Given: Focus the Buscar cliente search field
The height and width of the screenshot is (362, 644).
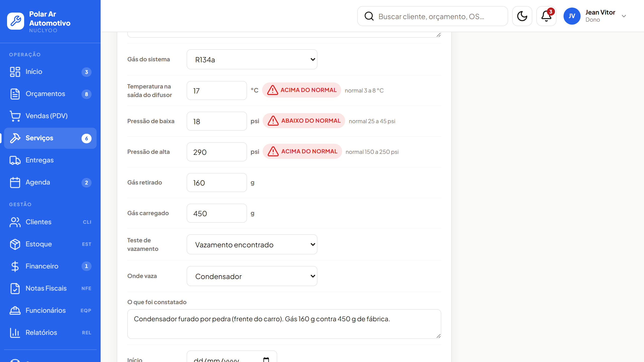Looking at the screenshot, I should (432, 16).
